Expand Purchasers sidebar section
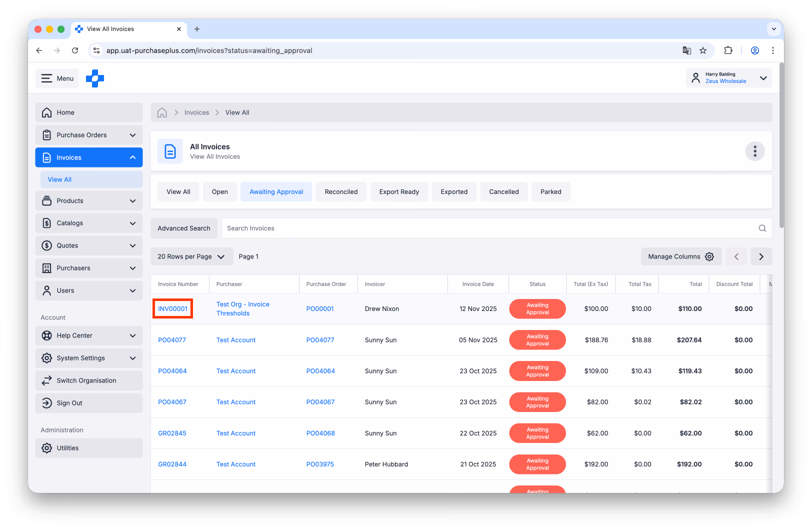The image size is (812, 530). pos(89,268)
